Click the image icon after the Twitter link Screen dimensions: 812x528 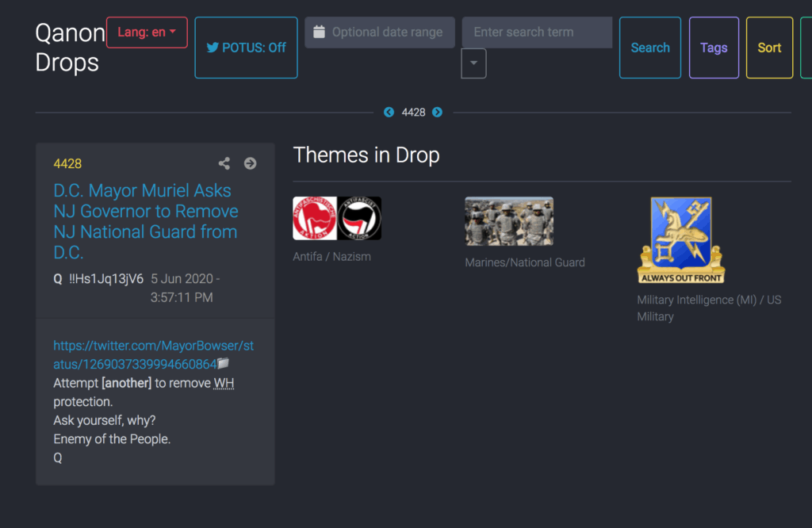click(x=224, y=364)
